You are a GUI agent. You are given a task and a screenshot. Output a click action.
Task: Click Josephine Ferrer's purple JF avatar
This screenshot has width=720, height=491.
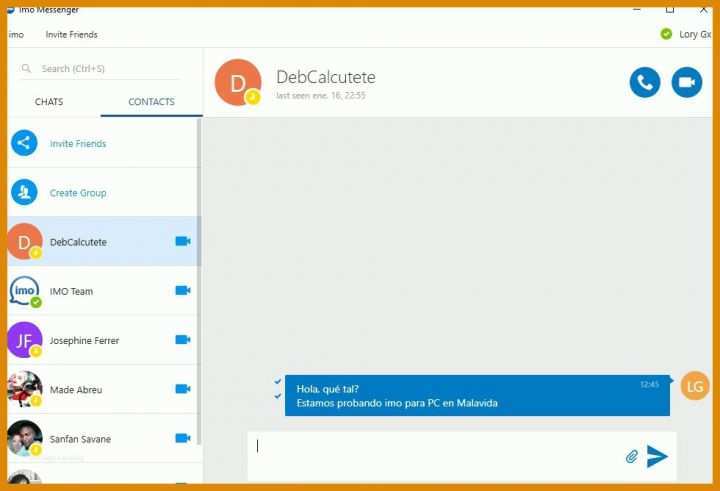click(24, 340)
